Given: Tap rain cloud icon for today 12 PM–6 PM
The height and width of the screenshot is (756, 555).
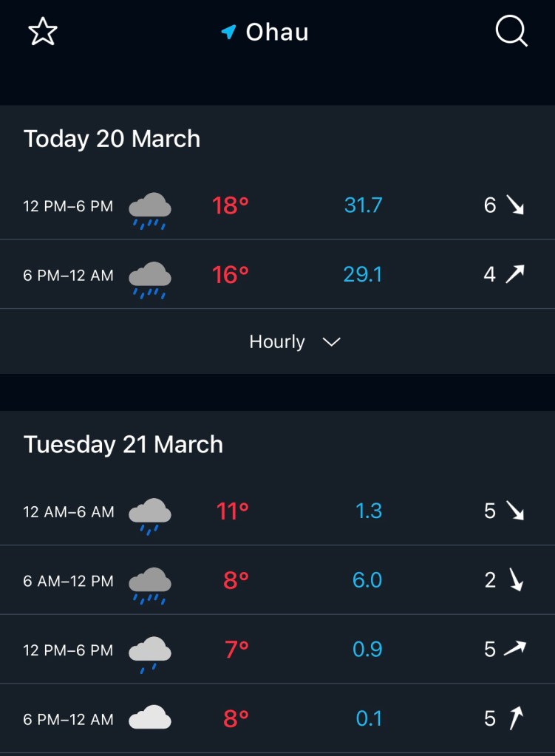Looking at the screenshot, I should coord(150,209).
